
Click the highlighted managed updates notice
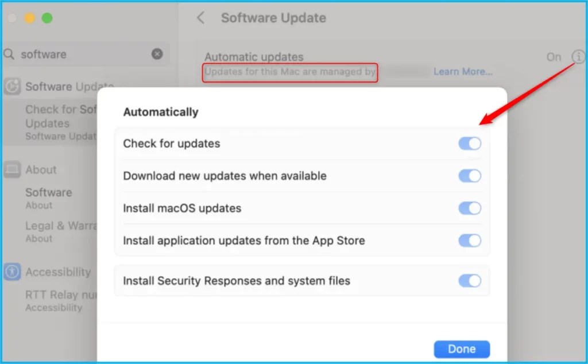coord(289,72)
